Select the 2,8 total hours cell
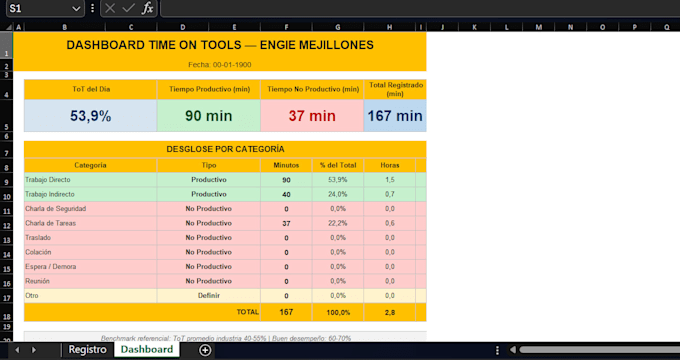Image resolution: width=680 pixels, height=360 pixels. (x=389, y=312)
